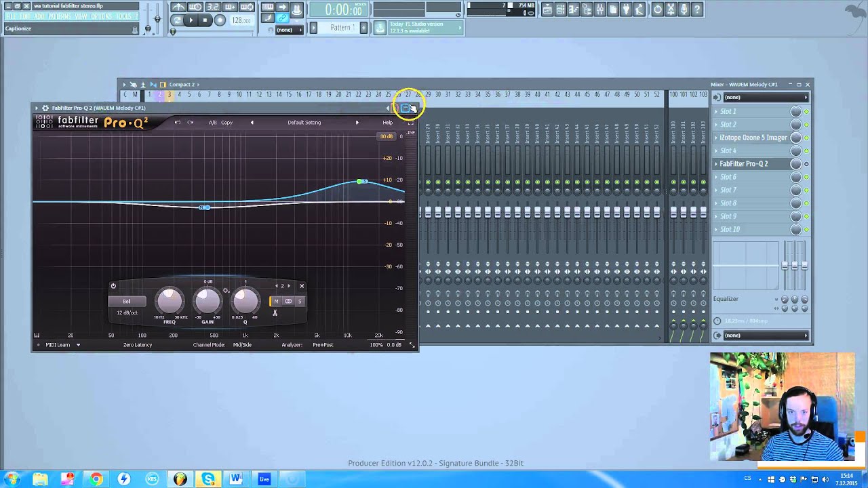Viewport: 868px width, 488px height.
Task: Expand iZotope Ozone 5 Imager slot arrow
Action: (716, 138)
